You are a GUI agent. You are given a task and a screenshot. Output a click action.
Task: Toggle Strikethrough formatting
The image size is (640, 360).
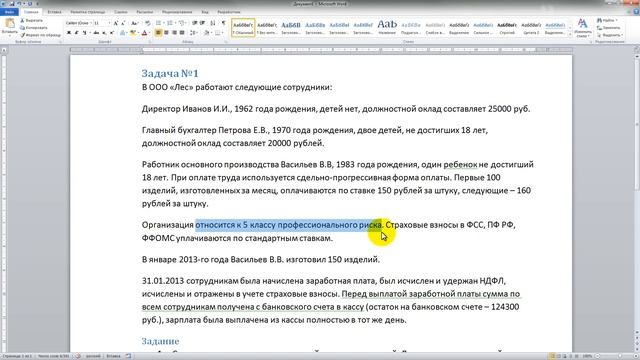point(96,33)
